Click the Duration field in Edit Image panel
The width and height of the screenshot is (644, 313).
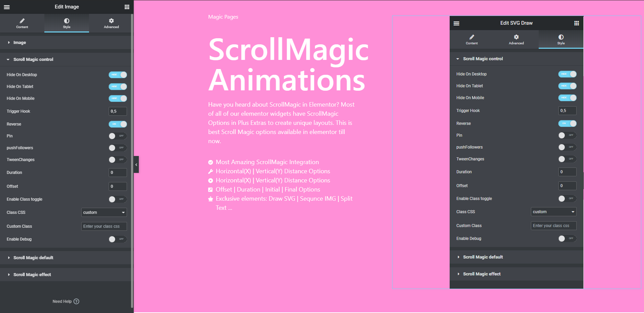click(x=118, y=173)
